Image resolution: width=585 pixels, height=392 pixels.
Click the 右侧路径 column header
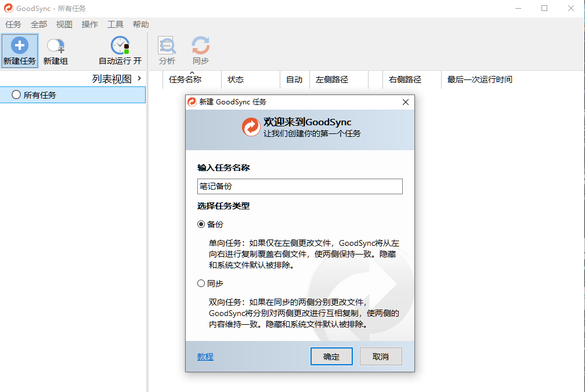(412, 79)
